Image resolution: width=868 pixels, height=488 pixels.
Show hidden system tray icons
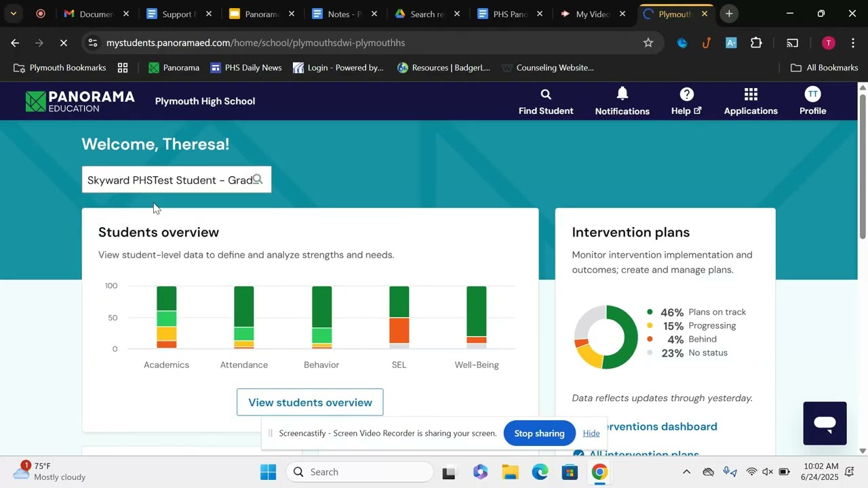[x=686, y=472]
